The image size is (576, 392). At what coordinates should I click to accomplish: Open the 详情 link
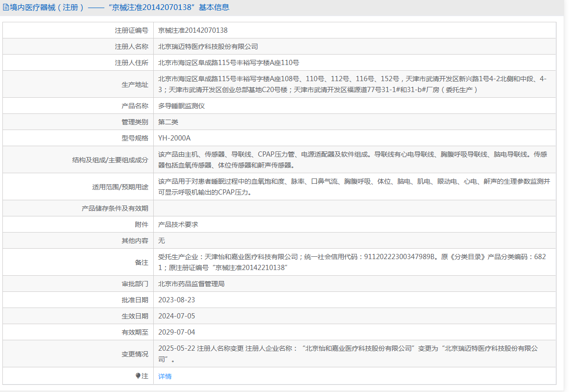click(x=165, y=376)
